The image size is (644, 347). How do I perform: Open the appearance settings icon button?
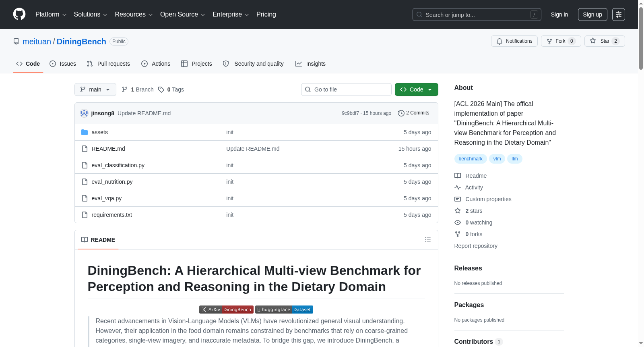tap(619, 15)
